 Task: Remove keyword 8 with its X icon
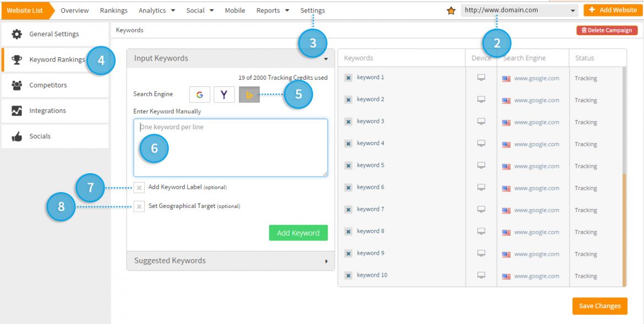348,232
